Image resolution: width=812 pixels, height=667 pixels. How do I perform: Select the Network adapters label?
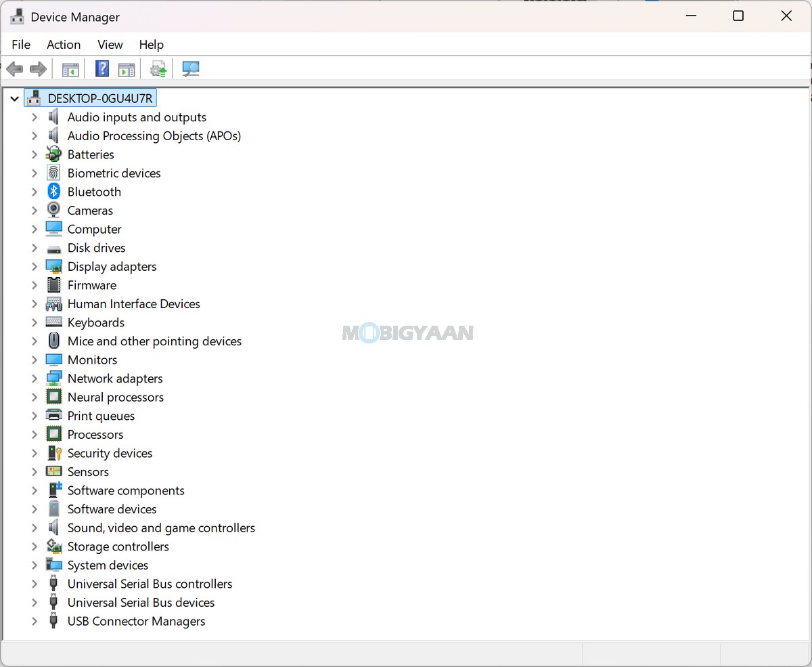click(115, 379)
